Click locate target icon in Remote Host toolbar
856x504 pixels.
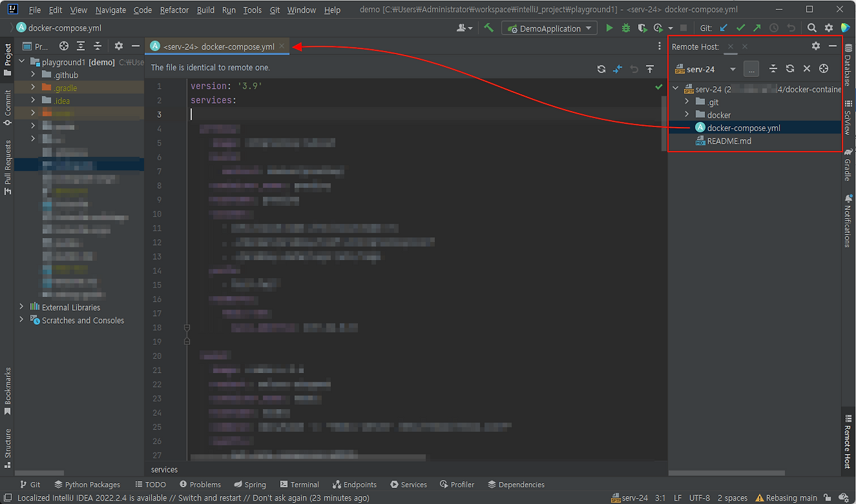824,69
